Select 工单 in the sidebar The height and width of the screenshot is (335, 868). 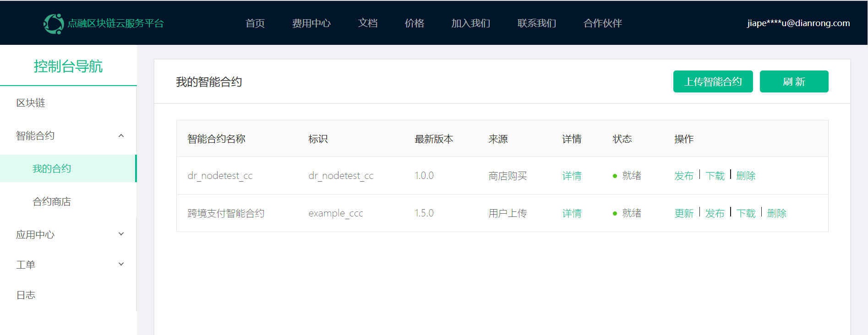click(x=26, y=265)
